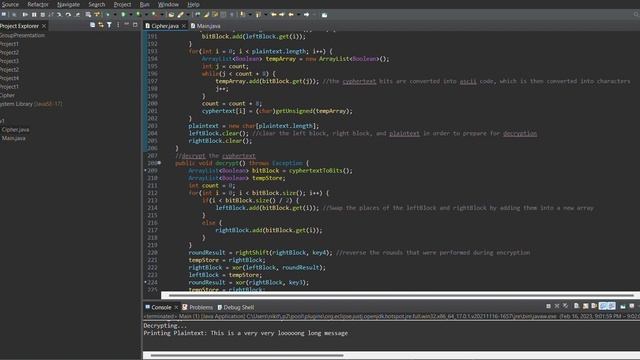This screenshot has width=640, height=360.
Task: Select Project4 in Project Explorer
Action: pos(9,78)
